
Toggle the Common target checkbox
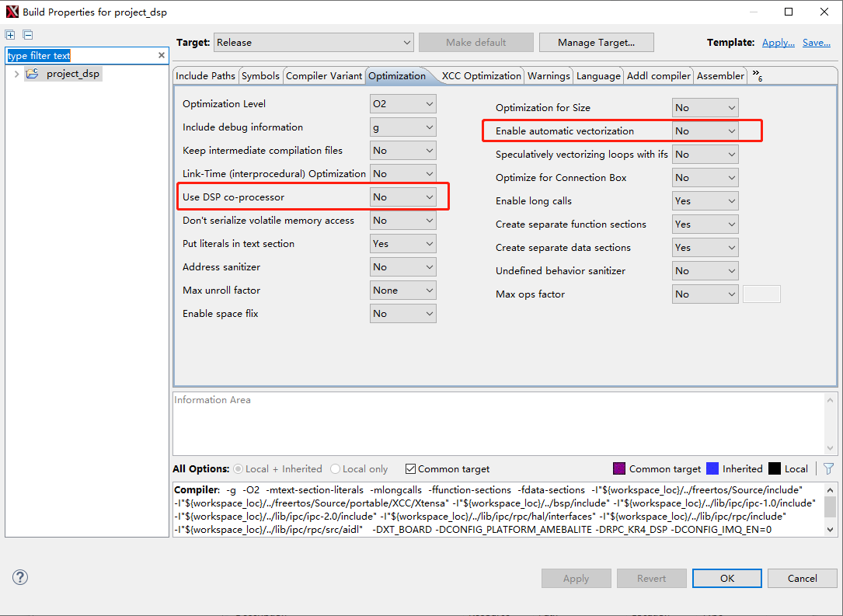point(411,469)
